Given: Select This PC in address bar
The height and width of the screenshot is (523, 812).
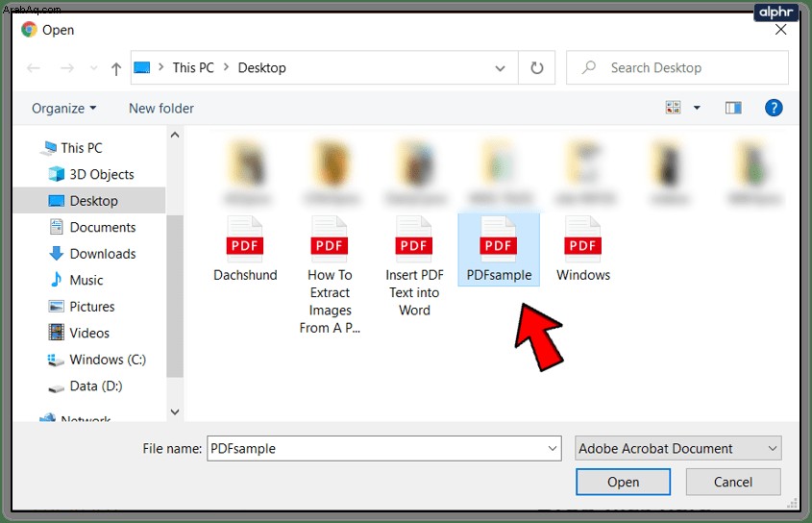Looking at the screenshot, I should pos(193,68).
